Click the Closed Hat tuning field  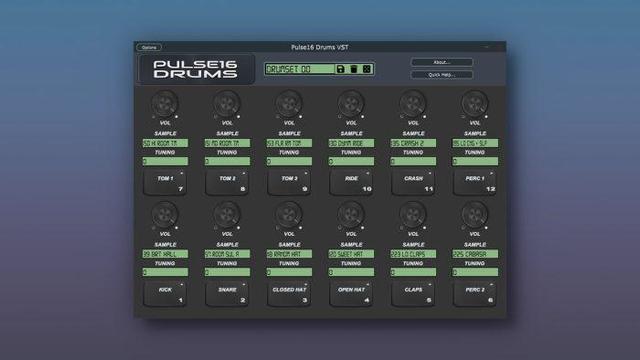[x=289, y=272]
